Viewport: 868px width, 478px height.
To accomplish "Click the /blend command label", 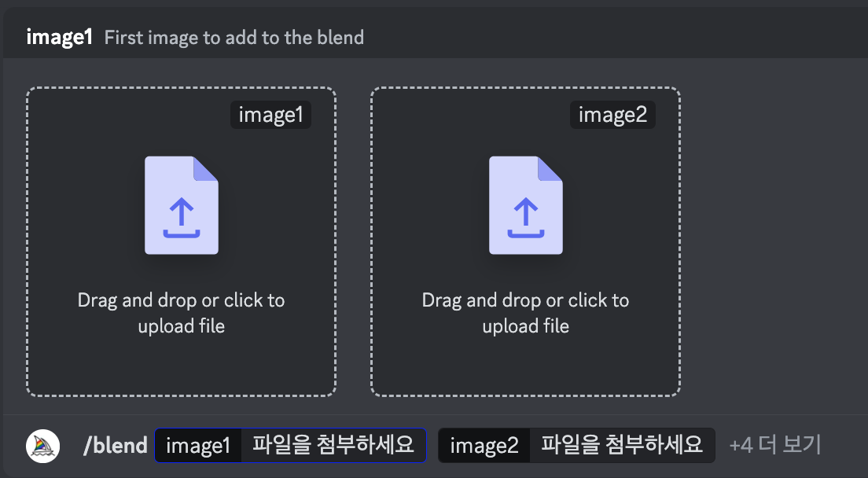I will click(116, 445).
